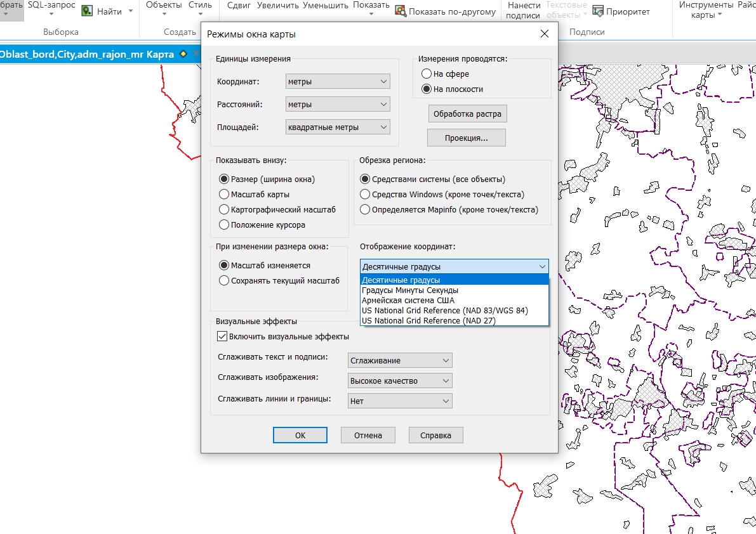Click the Find (Найти) icon
This screenshot has width=756, height=534.
tap(87, 11)
